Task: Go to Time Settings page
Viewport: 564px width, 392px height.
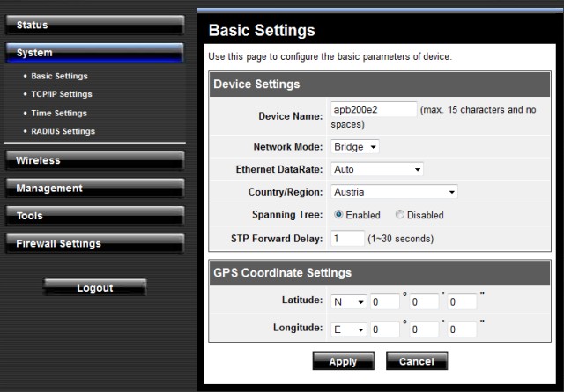Action: [57, 113]
